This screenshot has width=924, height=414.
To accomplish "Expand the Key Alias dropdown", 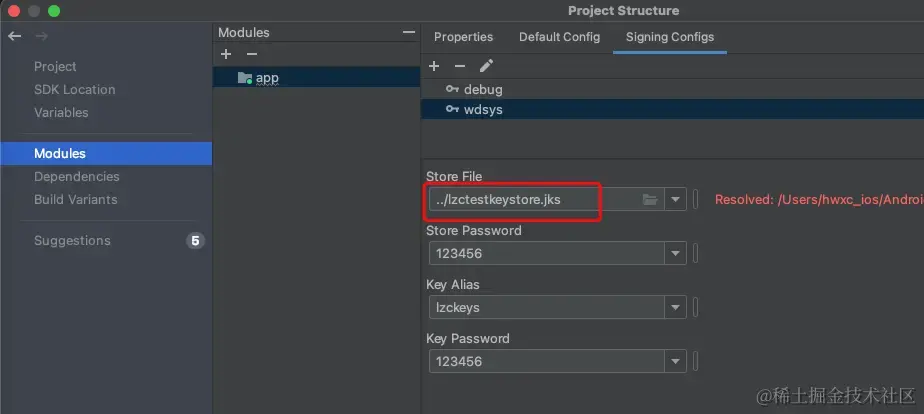I will (675, 307).
